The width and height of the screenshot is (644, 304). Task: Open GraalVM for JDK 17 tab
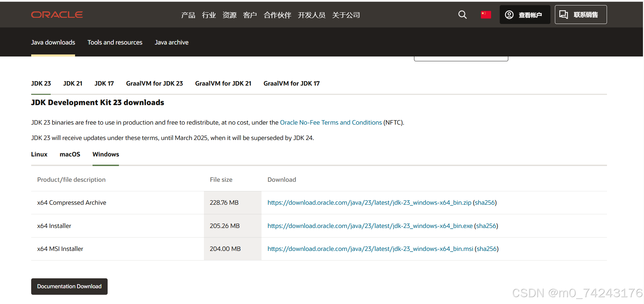[292, 84]
